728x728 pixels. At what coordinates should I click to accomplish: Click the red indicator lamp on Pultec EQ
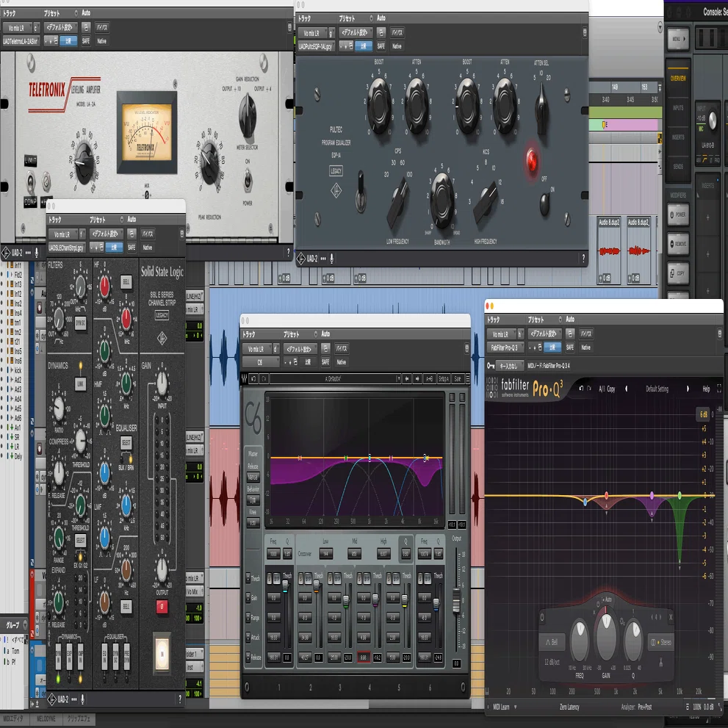[x=532, y=161]
